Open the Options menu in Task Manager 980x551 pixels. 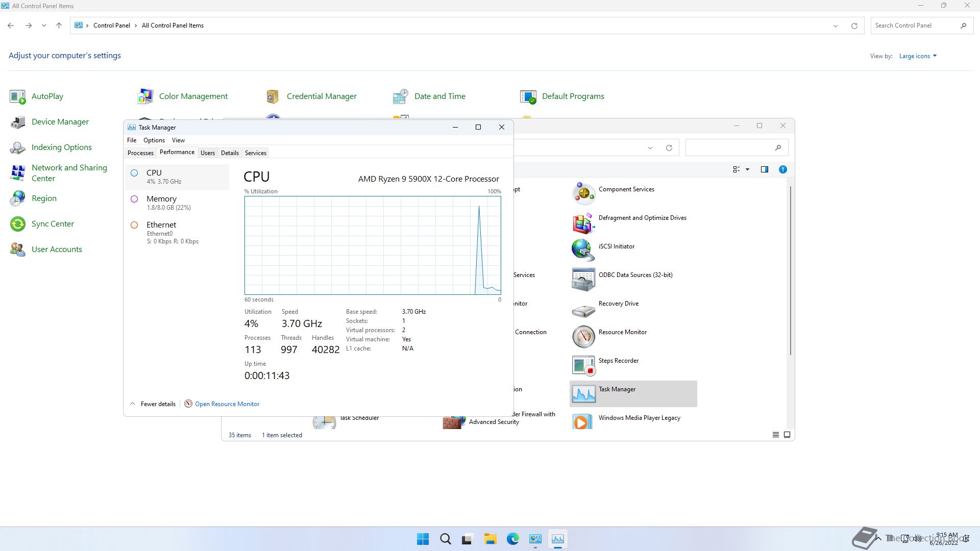click(154, 140)
